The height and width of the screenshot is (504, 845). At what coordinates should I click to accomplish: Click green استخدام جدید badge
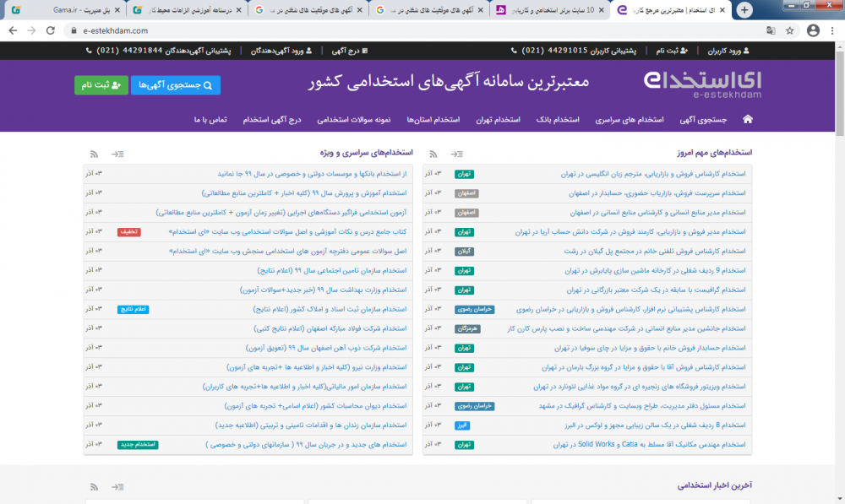click(138, 445)
